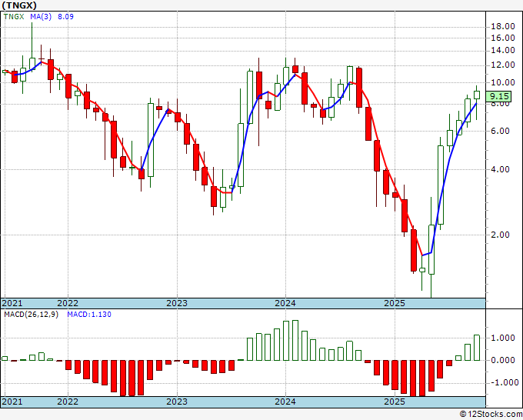Click the 2021 label on price timeline
The width and height of the screenshot is (523, 420).
pyautogui.click(x=12, y=303)
